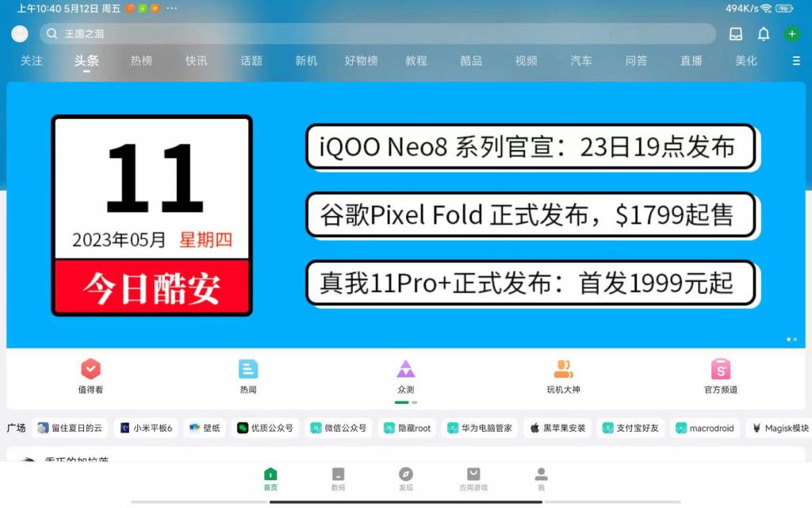Image resolution: width=812 pixels, height=508 pixels.
Task: Tap the battery status indicator
Action: (x=784, y=8)
